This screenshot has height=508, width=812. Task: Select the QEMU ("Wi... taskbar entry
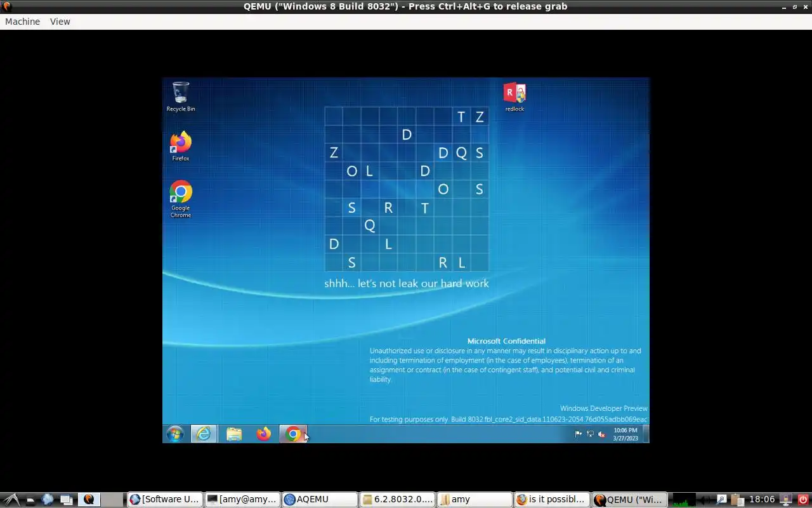coord(629,500)
